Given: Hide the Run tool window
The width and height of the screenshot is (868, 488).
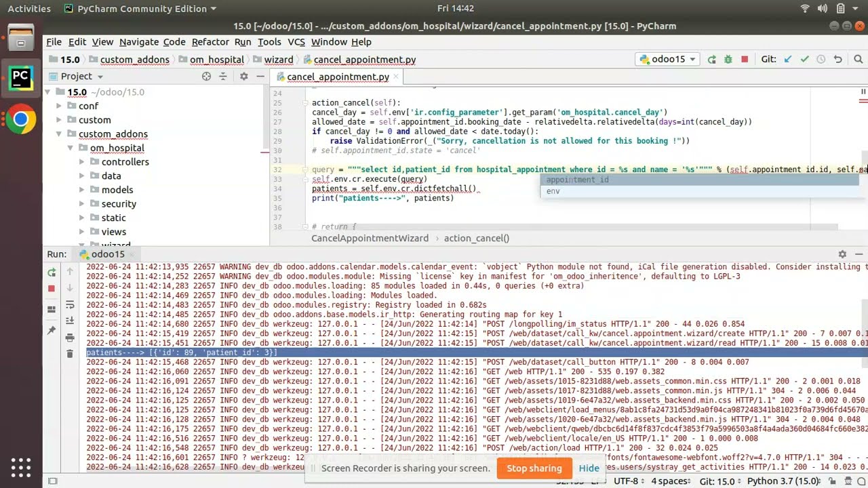Looking at the screenshot, I should pos(859,254).
